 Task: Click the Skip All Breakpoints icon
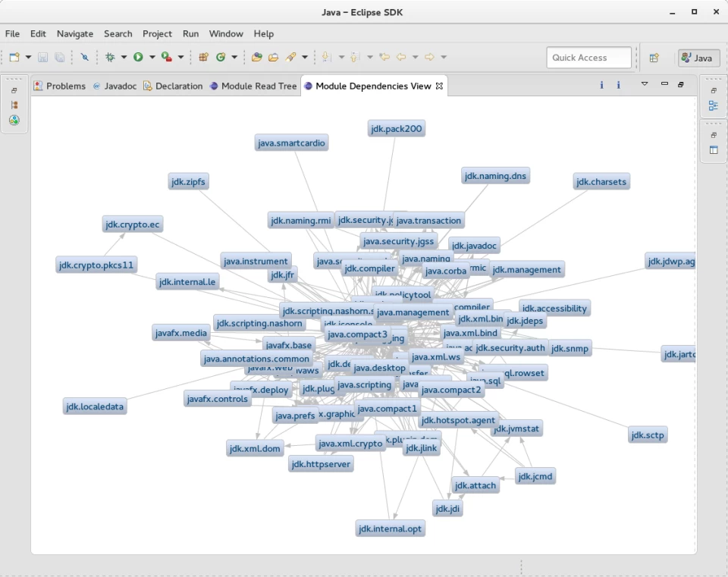84,57
